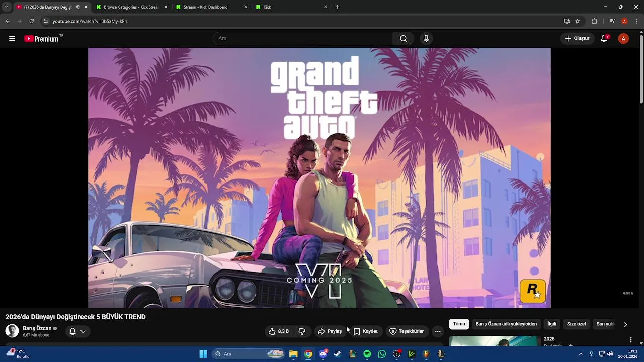Viewport: 644px width, 362px height.
Task: Go back with browser back arrow
Action: [x=8, y=21]
